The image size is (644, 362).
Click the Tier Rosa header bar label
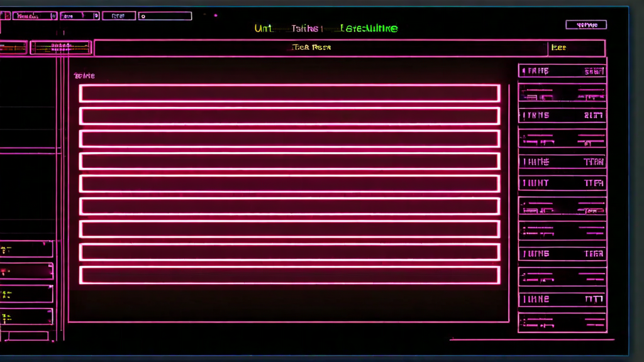coord(313,47)
